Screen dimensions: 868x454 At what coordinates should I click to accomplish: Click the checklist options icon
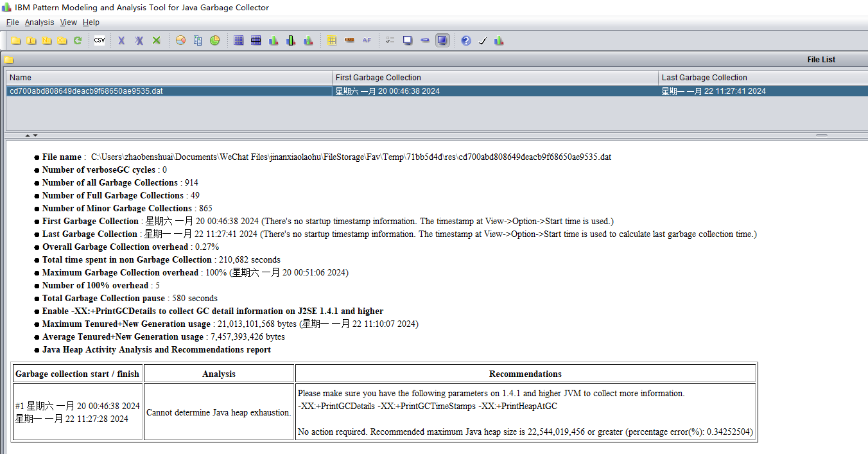click(x=390, y=40)
